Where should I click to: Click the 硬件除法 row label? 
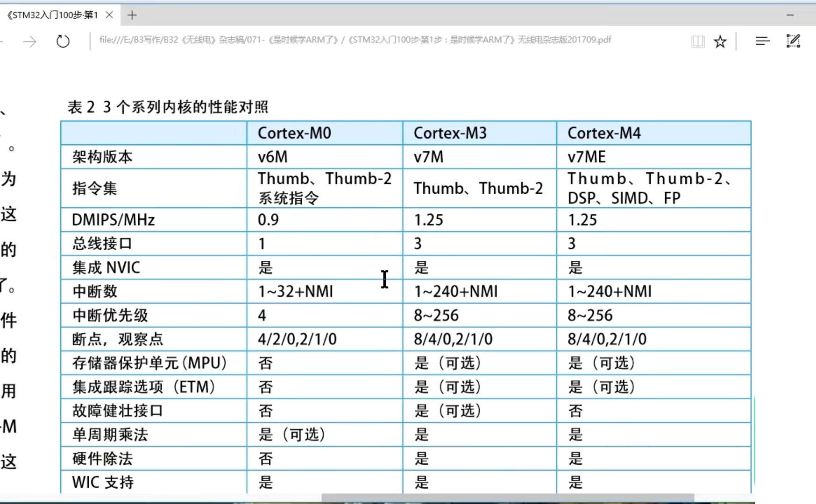click(102, 459)
